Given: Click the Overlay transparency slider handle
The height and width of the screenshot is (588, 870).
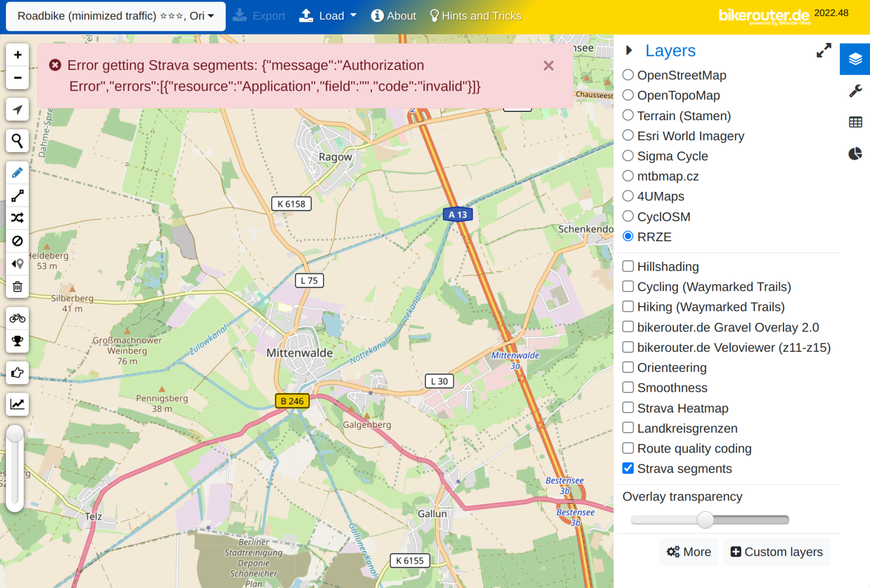Looking at the screenshot, I should coord(705,520).
